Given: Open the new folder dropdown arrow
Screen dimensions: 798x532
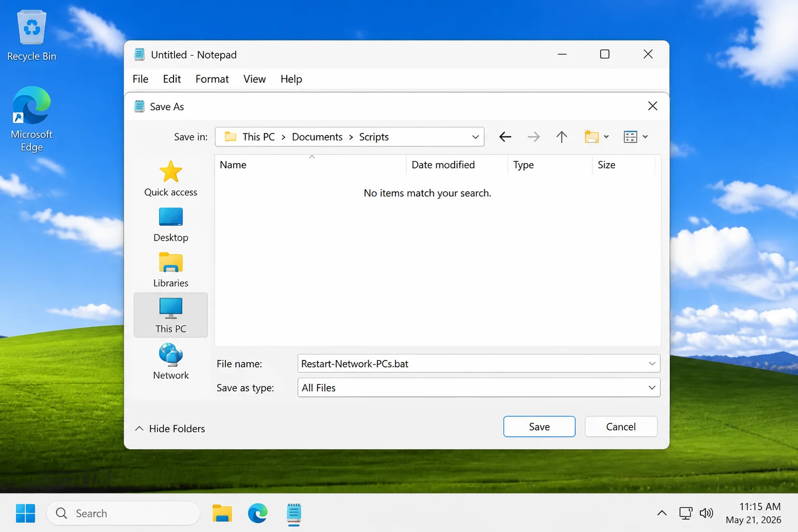Looking at the screenshot, I should tap(606, 137).
